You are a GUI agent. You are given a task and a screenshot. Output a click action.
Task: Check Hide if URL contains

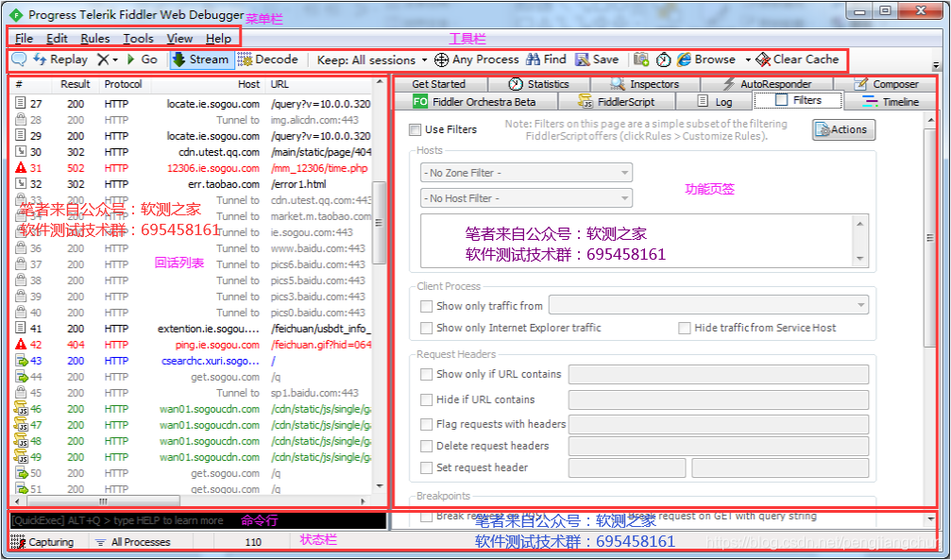click(426, 399)
